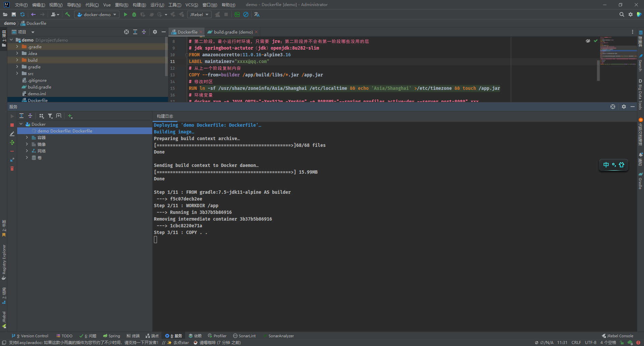Open the JRebel dropdown in toolbar
Image resolution: width=644 pixels, height=346 pixels.
tap(199, 14)
